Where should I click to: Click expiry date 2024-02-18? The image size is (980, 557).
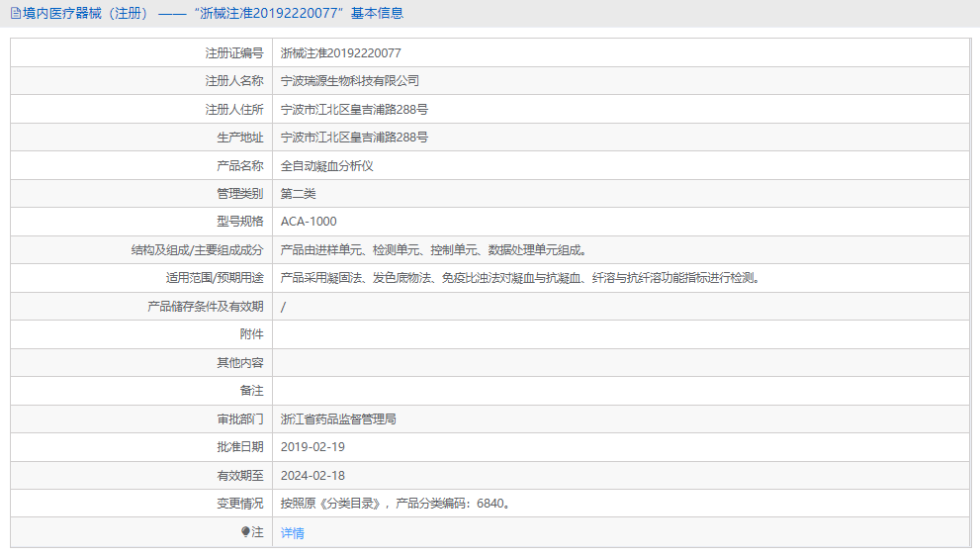[312, 475]
